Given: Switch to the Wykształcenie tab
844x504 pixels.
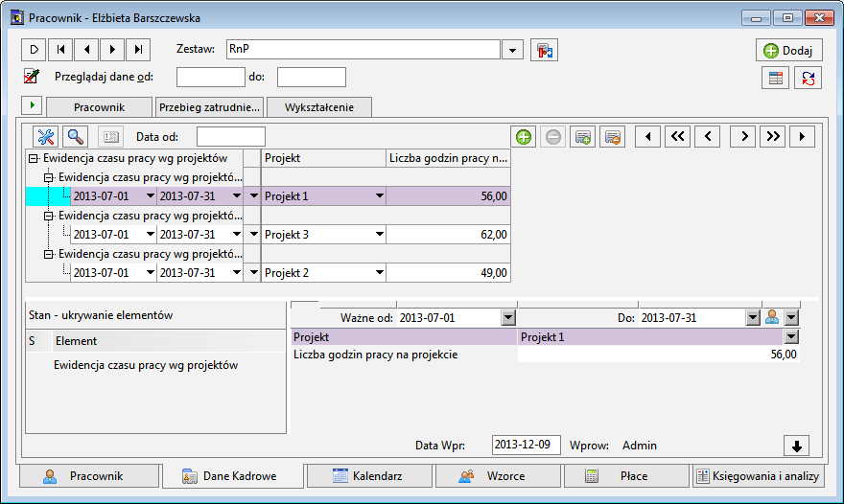Looking at the screenshot, I should tap(318, 107).
